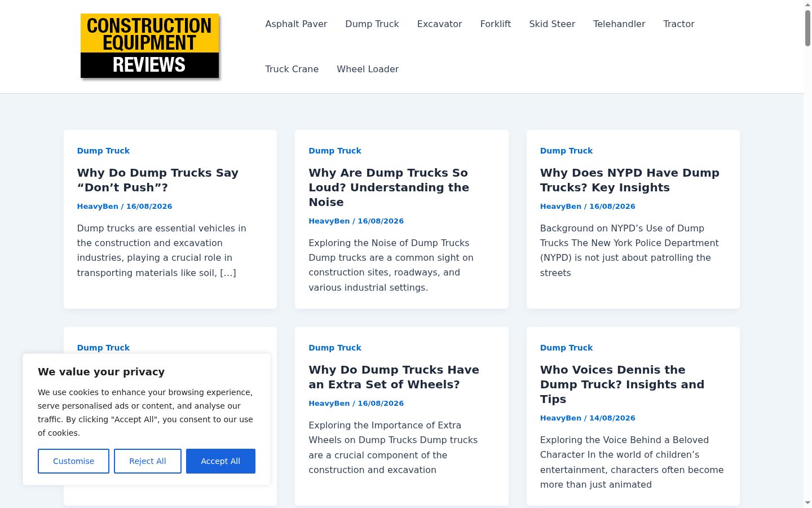Click HeavyBen author on "Extra Set of Wheels" card
The image size is (812, 508).
coord(329,403)
